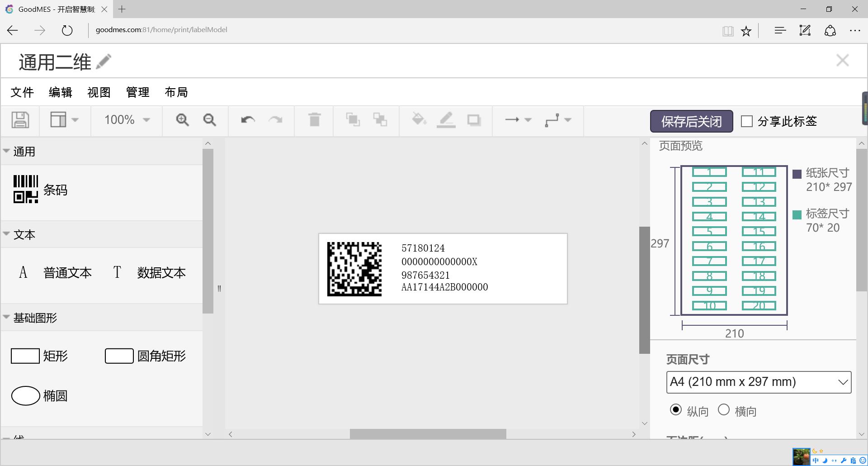Select the barcode 条码 element
The height and width of the screenshot is (466, 868).
click(41, 190)
